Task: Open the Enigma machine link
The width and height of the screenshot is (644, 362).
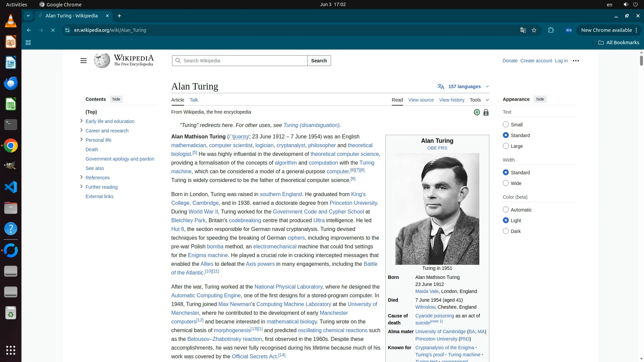Action: click(208, 255)
